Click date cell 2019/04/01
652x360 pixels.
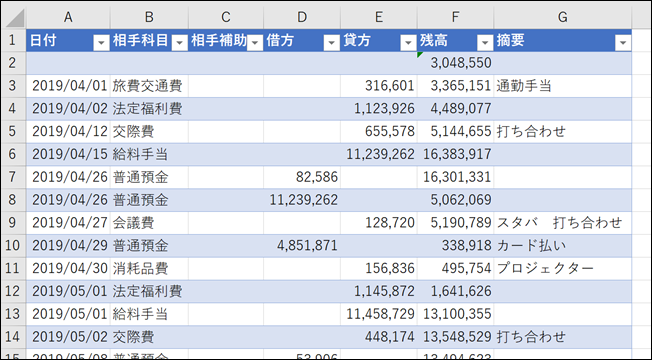68,86
